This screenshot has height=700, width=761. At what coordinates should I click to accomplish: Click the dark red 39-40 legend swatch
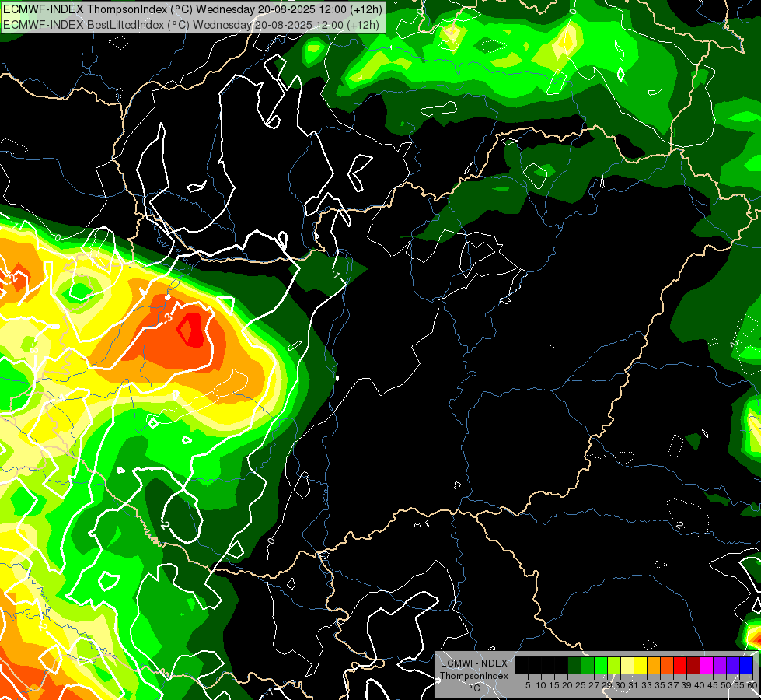693,665
